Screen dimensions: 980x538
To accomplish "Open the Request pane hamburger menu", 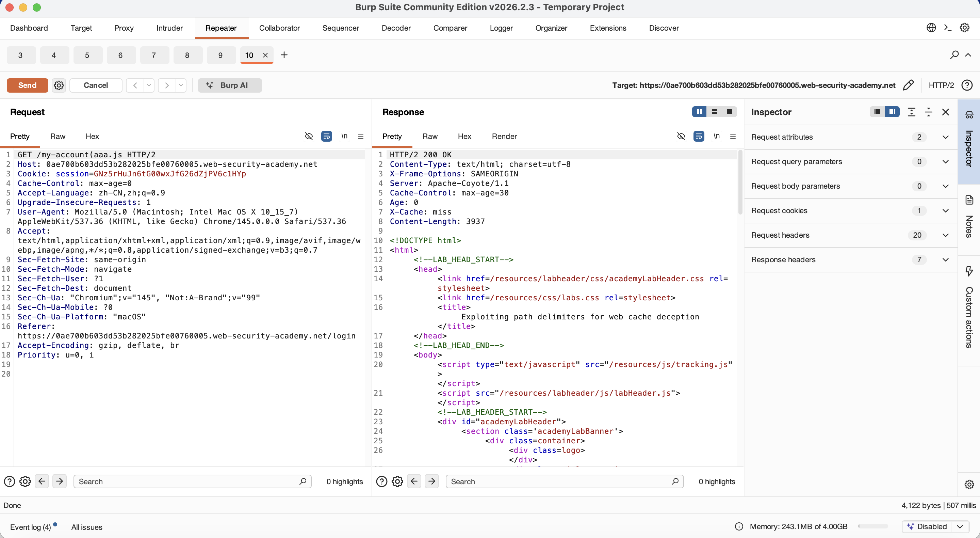I will [361, 136].
